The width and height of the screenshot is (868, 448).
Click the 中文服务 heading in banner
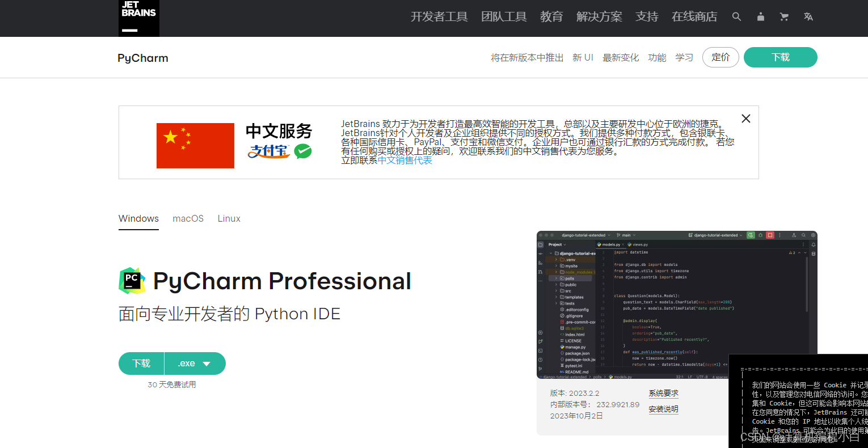coord(279,131)
